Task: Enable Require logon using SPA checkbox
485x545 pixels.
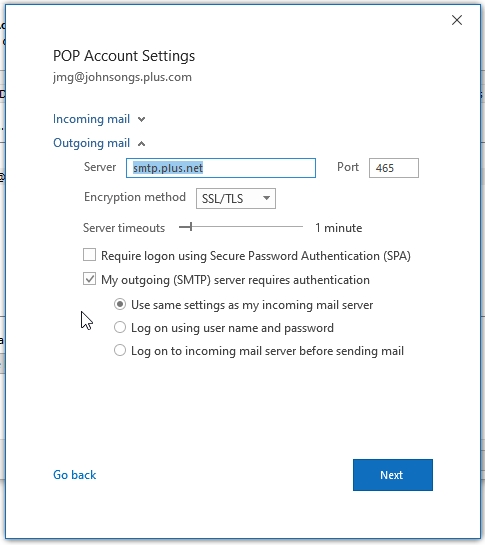Action: coord(89,255)
